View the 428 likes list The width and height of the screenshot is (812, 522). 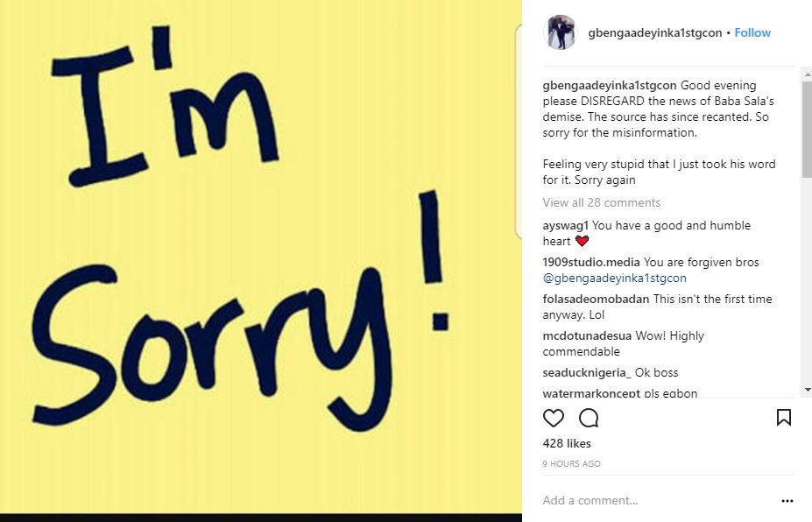pos(567,443)
